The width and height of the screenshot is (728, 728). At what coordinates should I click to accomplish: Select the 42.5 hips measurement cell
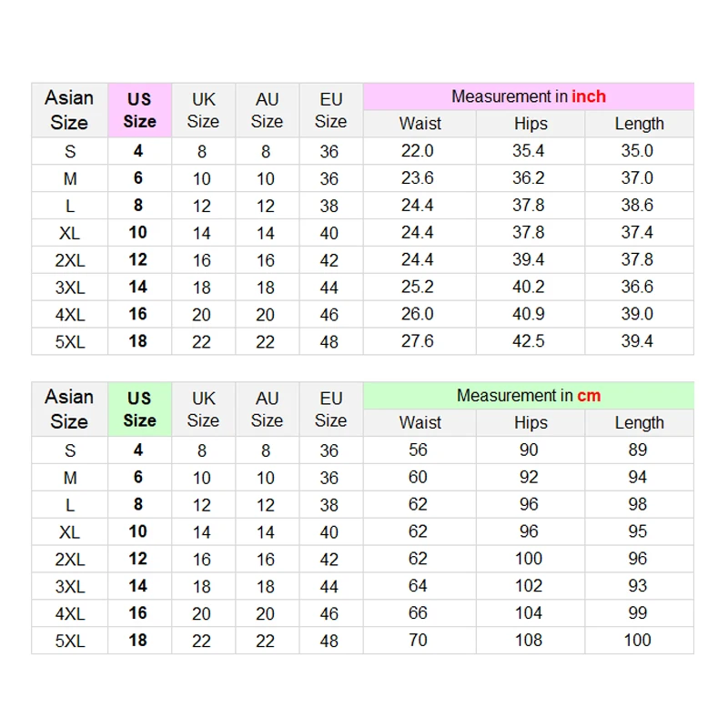(x=531, y=341)
